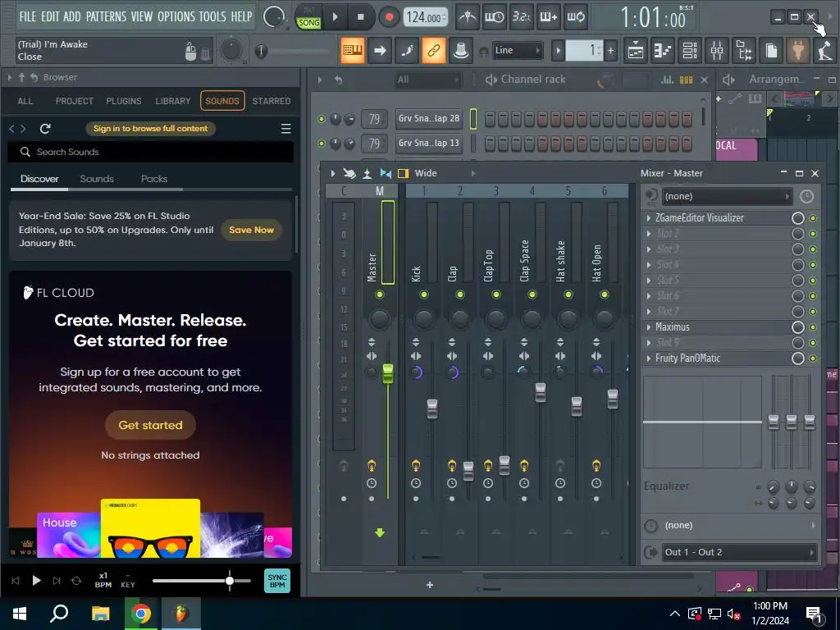The image size is (840, 630).
Task: Open the OPTIONS menu
Action: (x=176, y=16)
